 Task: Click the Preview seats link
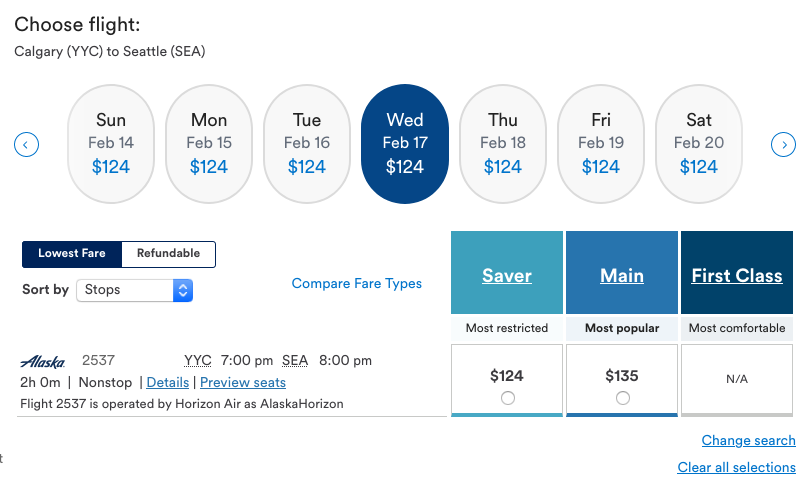click(243, 383)
